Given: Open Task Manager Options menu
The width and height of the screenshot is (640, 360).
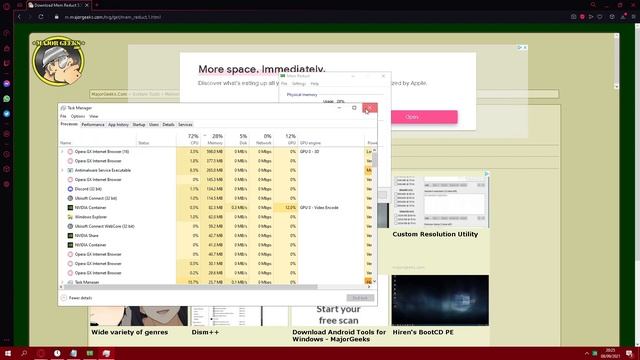Looking at the screenshot, I should coord(78,116).
